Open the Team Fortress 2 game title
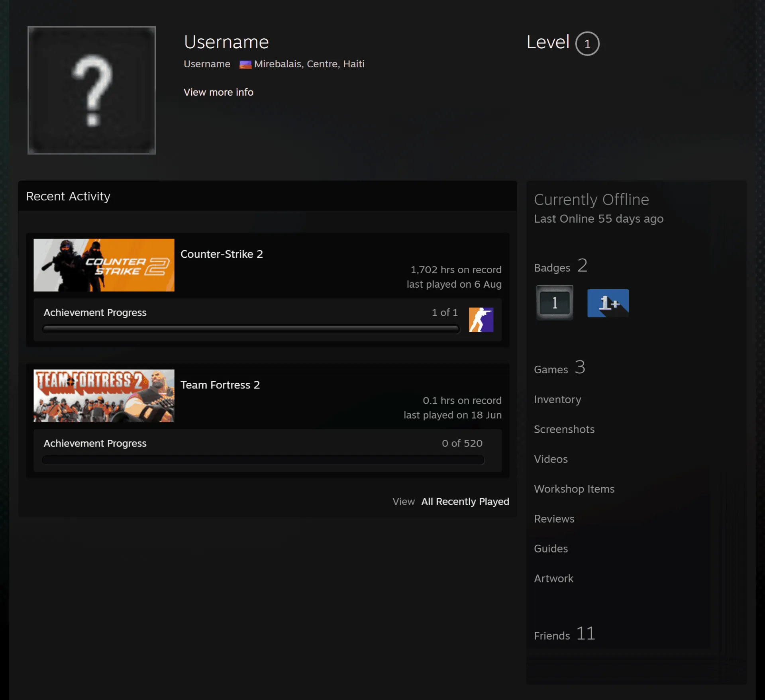Image resolution: width=765 pixels, height=700 pixels. 220,385
